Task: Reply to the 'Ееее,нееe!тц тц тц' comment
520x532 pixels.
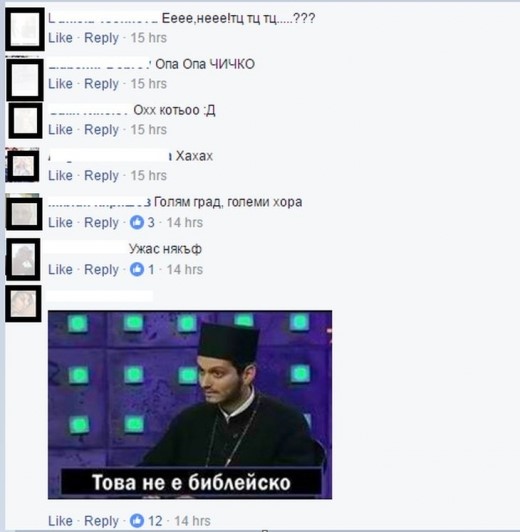Action: tap(101, 38)
